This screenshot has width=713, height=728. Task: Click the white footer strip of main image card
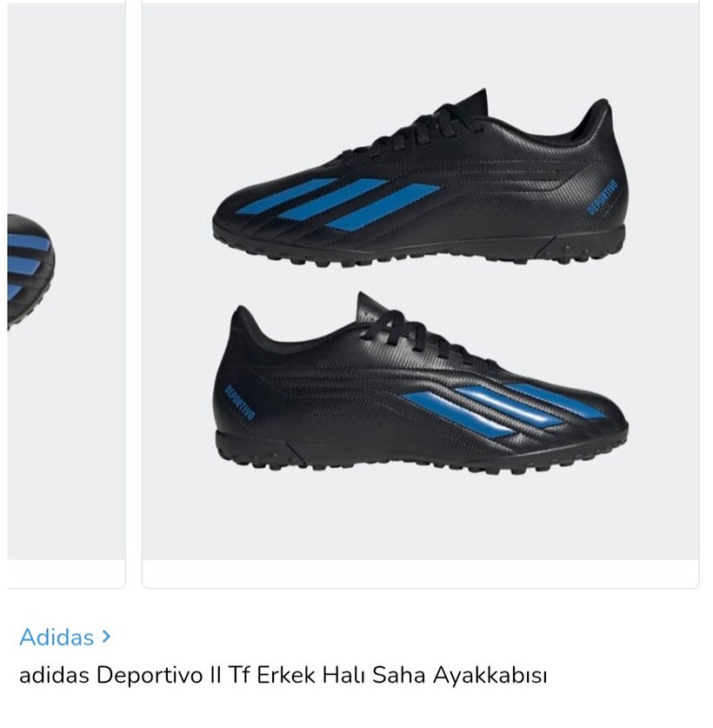(421, 574)
